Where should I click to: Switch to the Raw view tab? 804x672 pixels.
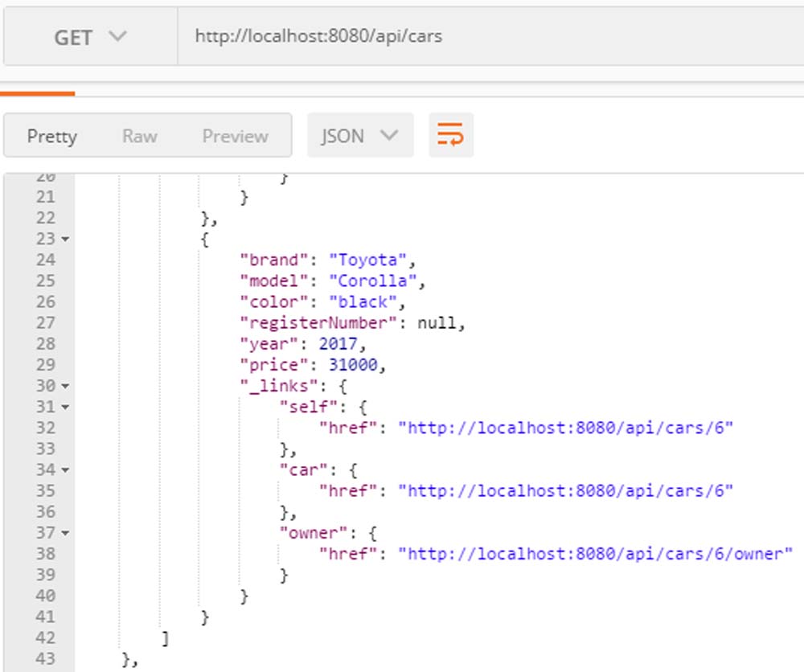pyautogui.click(x=140, y=137)
